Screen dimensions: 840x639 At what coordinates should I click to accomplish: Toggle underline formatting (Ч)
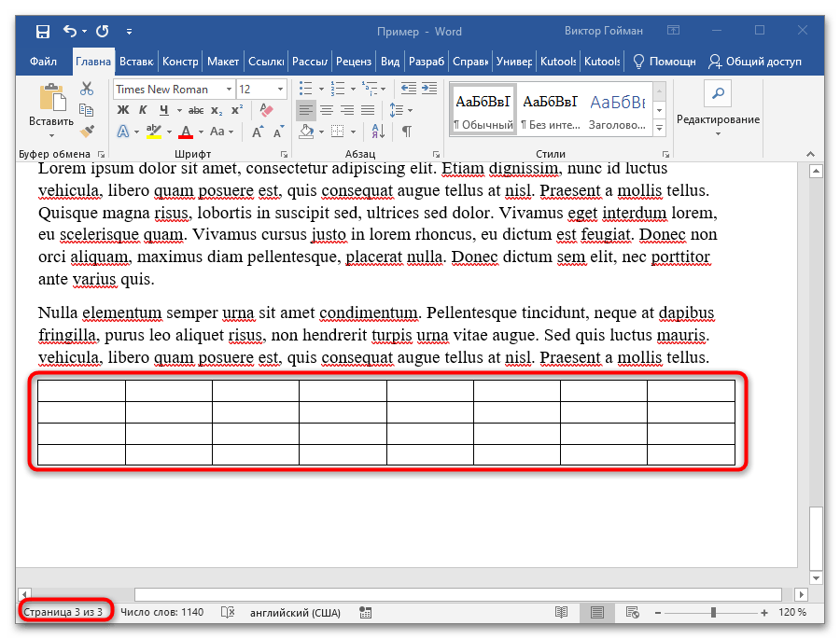(164, 110)
